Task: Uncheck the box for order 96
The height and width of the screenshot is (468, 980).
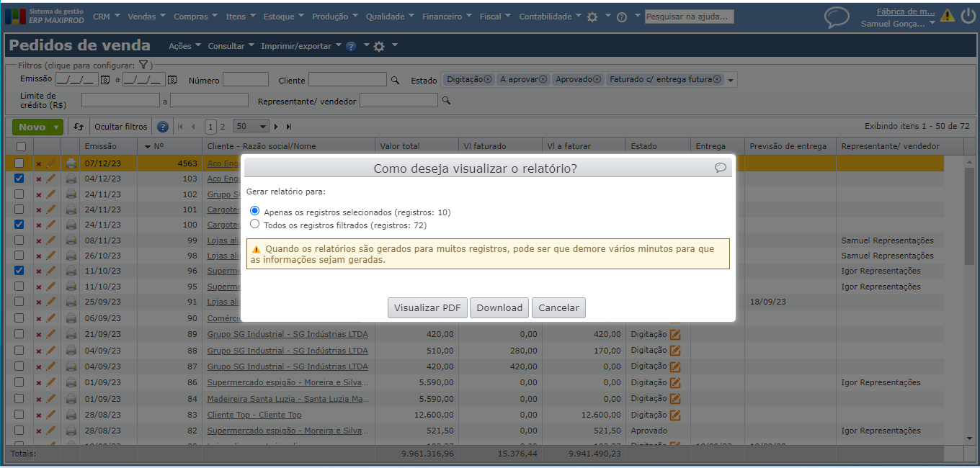Action: point(19,271)
